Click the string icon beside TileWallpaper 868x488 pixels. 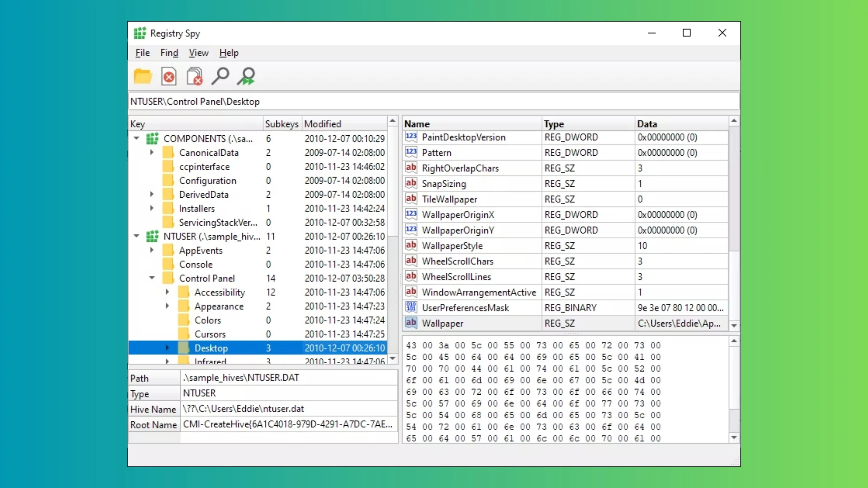(411, 199)
